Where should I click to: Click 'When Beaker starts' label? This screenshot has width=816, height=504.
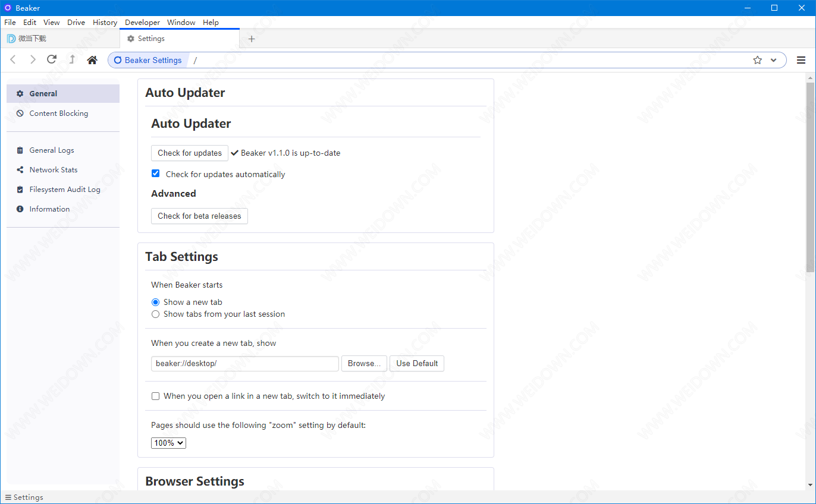[x=187, y=285]
